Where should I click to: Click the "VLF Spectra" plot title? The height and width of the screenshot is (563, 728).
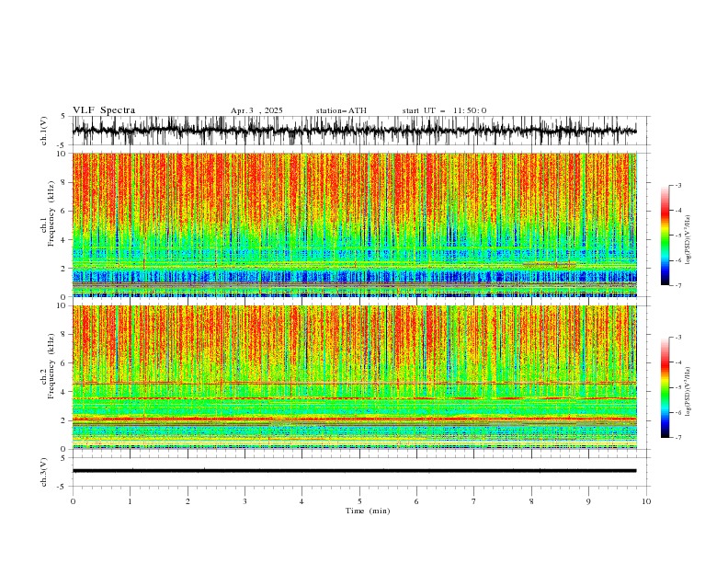point(104,110)
